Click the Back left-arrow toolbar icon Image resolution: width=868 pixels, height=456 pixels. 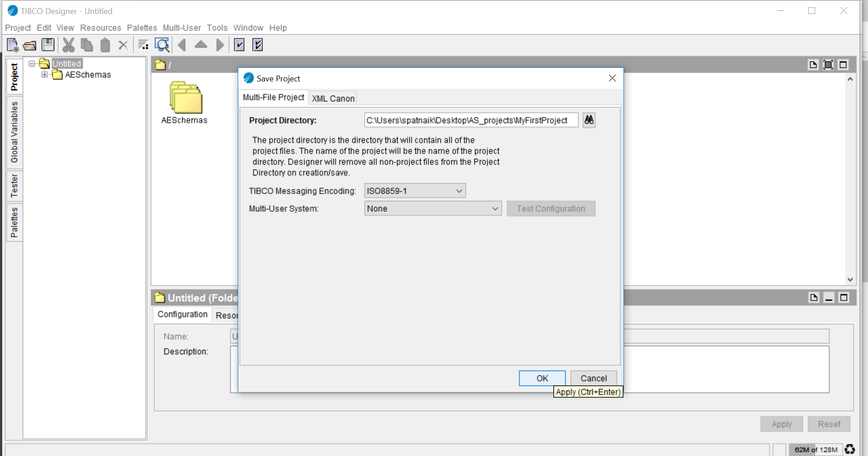point(182,45)
